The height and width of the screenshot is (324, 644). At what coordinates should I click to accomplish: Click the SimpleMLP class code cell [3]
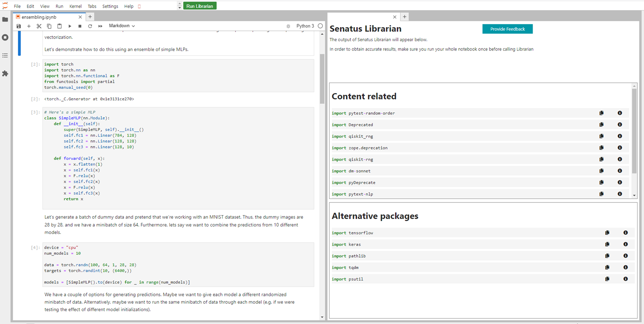[x=179, y=158]
